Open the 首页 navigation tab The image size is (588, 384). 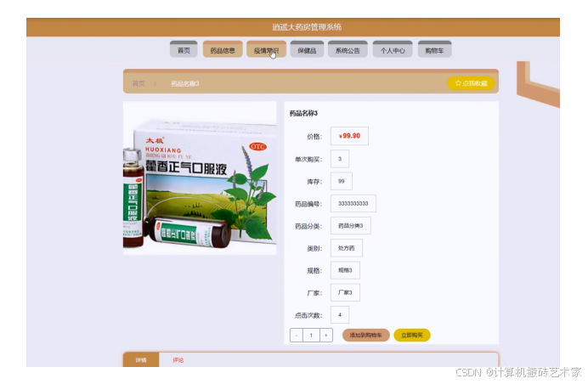click(184, 49)
